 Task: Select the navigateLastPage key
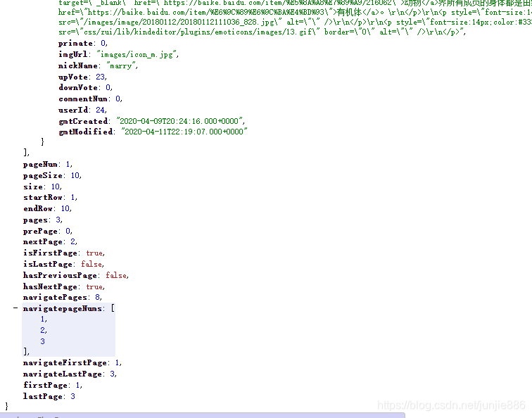(63, 374)
